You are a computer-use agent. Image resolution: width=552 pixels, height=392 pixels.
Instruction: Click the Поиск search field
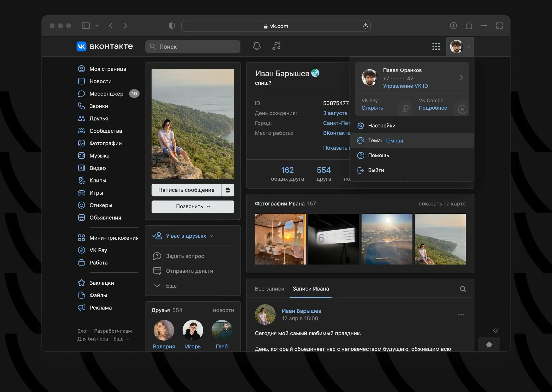pos(193,47)
